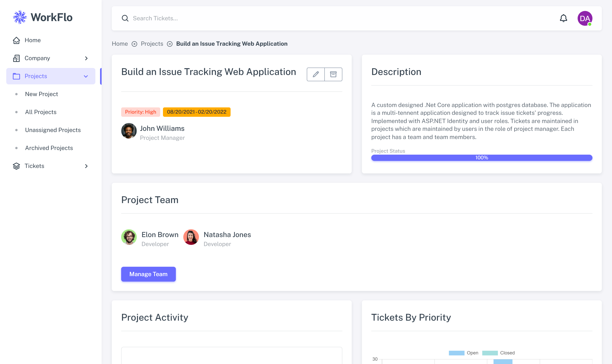Image resolution: width=612 pixels, height=364 pixels.
Task: Go to Home breadcrumb link
Action: tap(120, 44)
